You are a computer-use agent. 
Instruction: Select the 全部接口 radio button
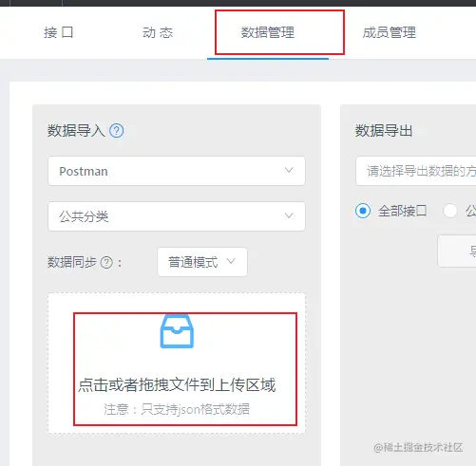[x=363, y=211]
